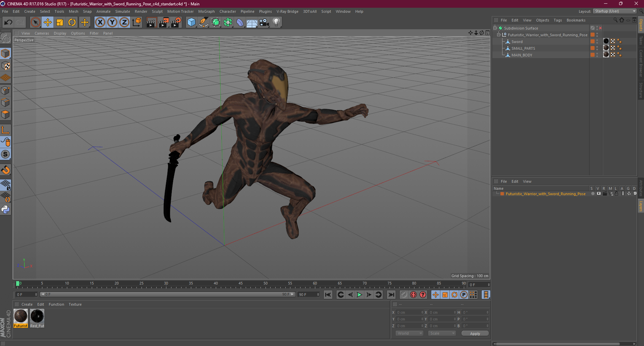This screenshot has width=644, height=346.
Task: Select the MAIN_BODY object
Action: point(522,55)
